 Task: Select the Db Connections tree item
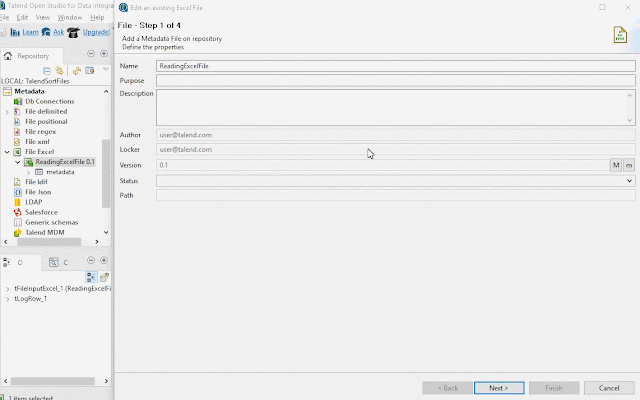click(x=49, y=101)
